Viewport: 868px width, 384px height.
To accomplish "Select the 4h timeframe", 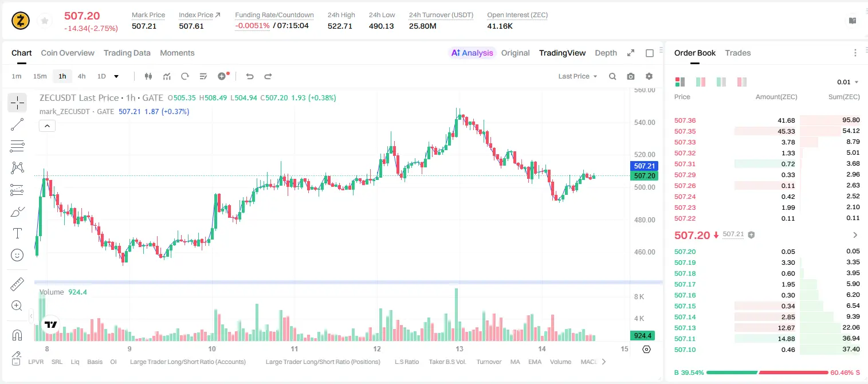I will click(81, 76).
